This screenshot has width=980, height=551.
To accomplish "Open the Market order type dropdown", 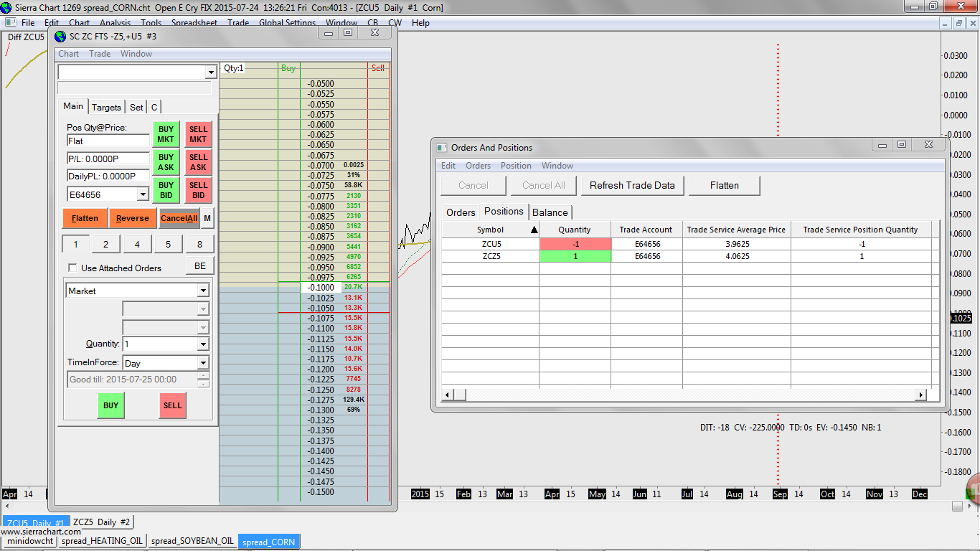I will tap(203, 291).
